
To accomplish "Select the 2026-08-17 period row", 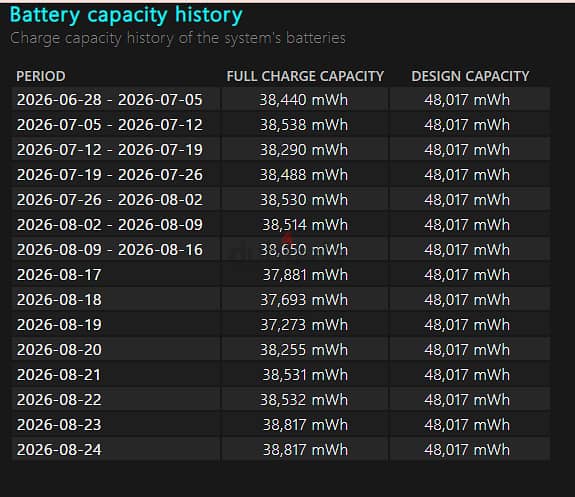I will click(x=281, y=274).
